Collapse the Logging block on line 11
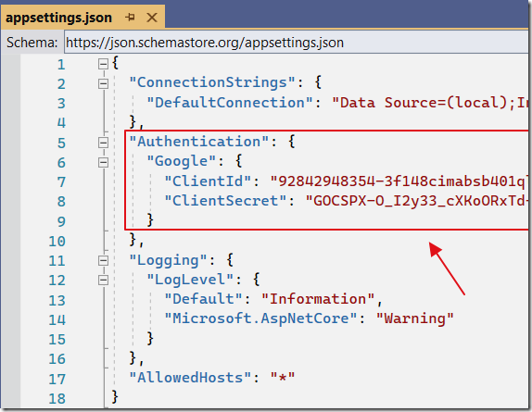The height and width of the screenshot is (412, 532). pos(103,260)
